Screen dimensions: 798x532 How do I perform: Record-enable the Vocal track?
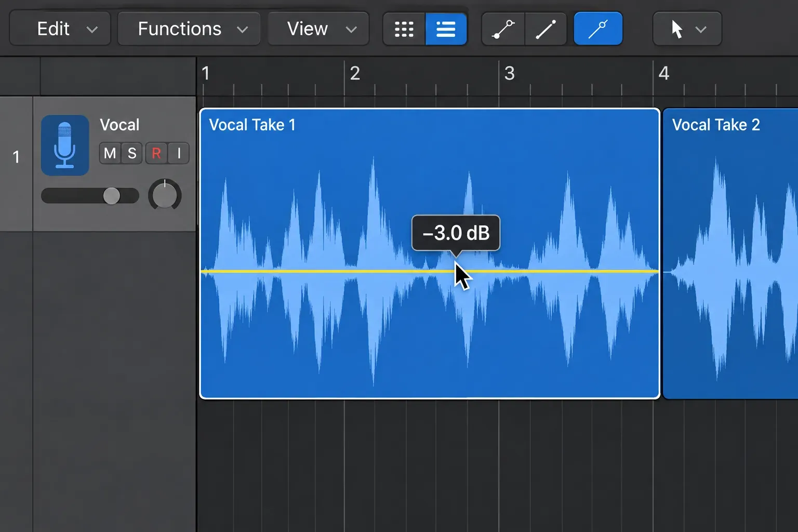click(x=156, y=153)
